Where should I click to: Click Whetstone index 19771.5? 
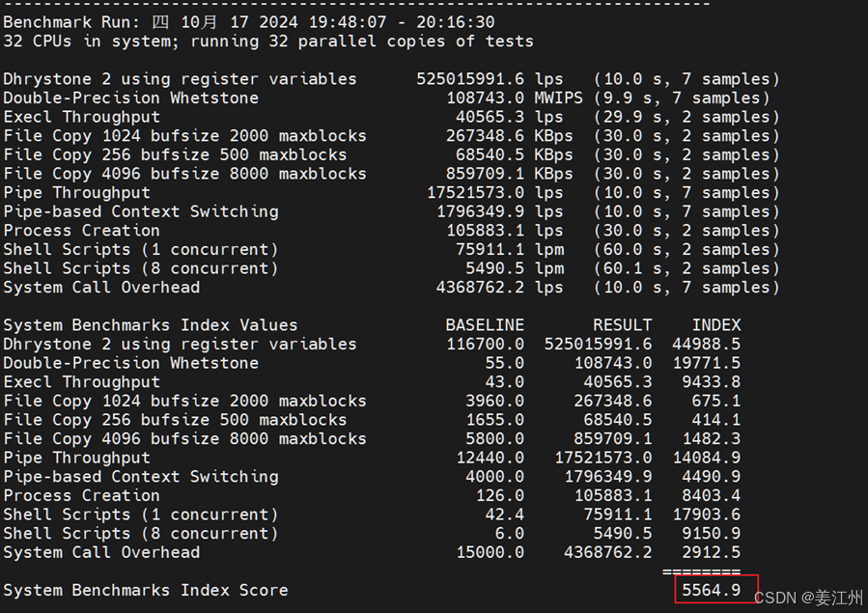tap(707, 363)
